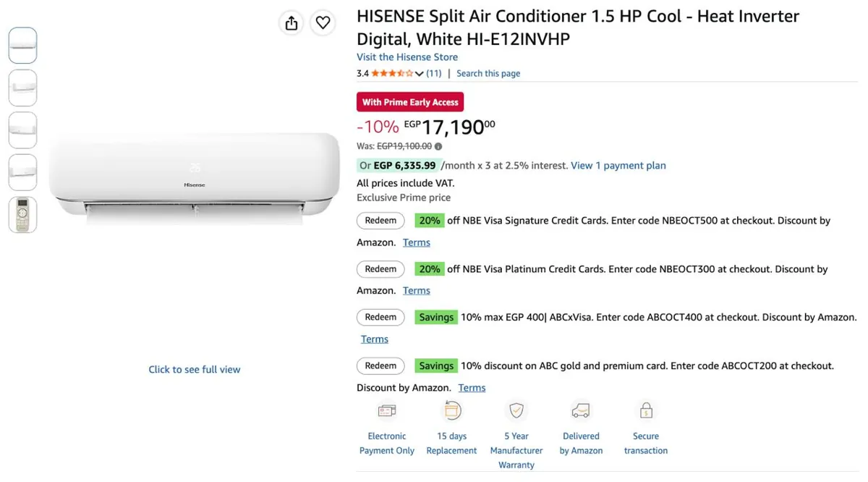Viewport: 868px width, 482px height.
Task: Click the 15 days Replacement icon
Action: 451,410
